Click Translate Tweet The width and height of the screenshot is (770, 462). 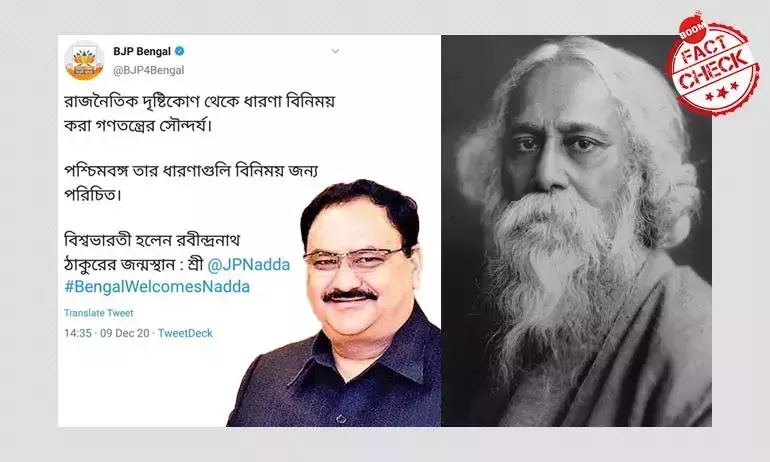click(x=99, y=313)
